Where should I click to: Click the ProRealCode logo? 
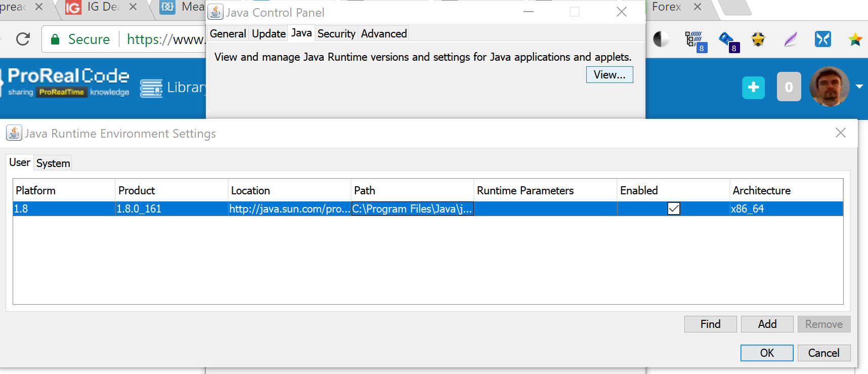[68, 82]
